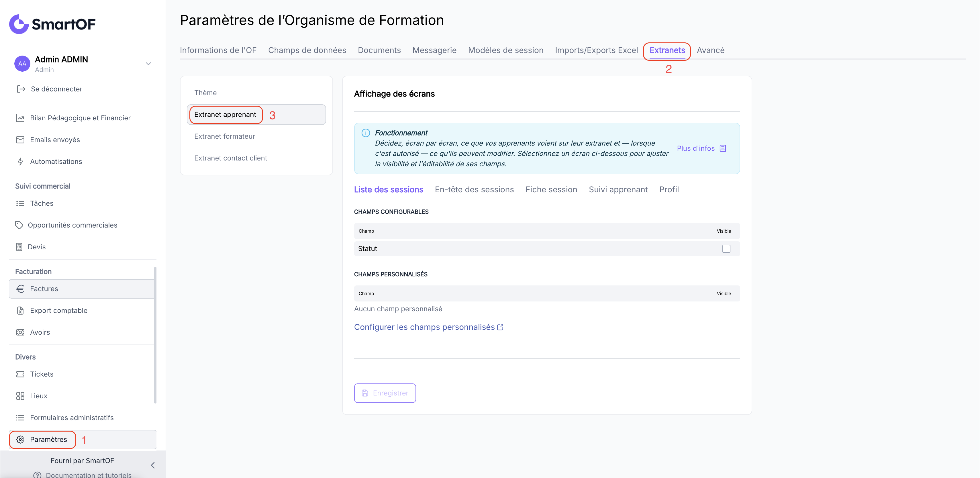Select Extranet contact client menu entry
The image size is (980, 478).
256,158
